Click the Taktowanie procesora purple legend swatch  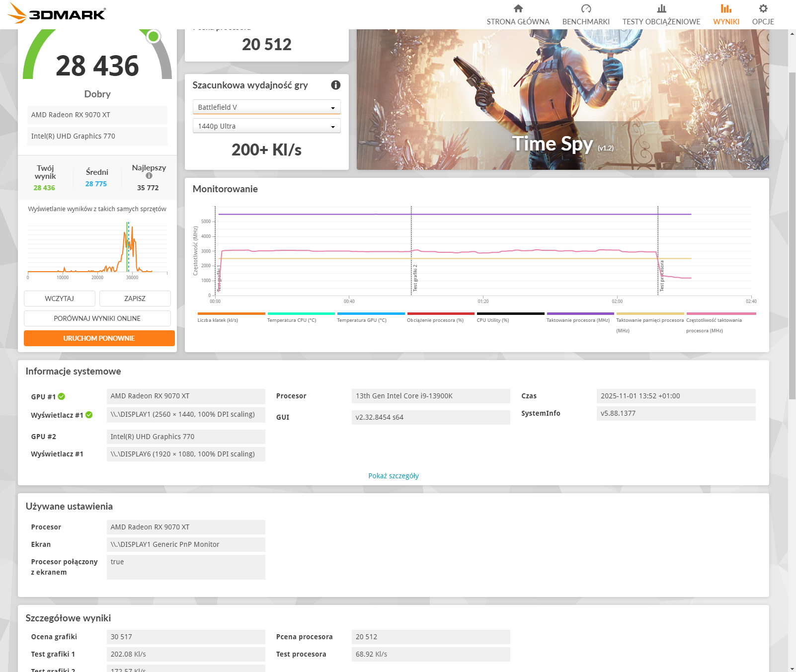click(580, 314)
